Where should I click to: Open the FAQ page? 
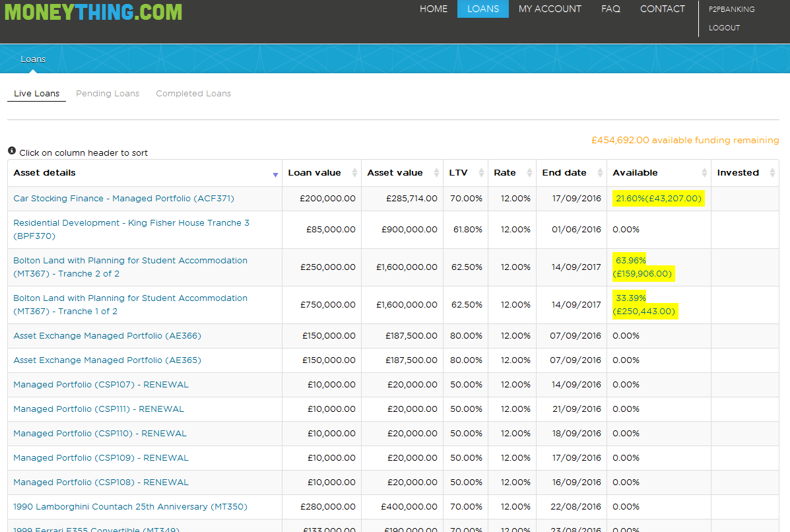(610, 9)
